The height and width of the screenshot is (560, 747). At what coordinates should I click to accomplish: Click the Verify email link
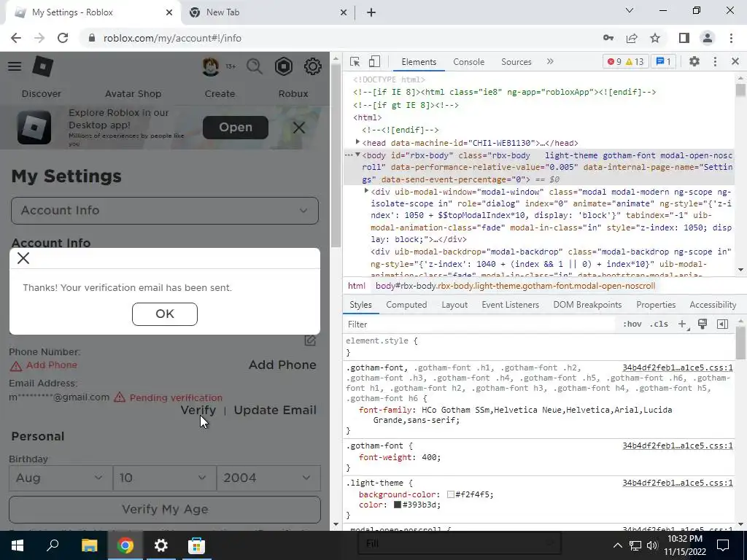198,410
